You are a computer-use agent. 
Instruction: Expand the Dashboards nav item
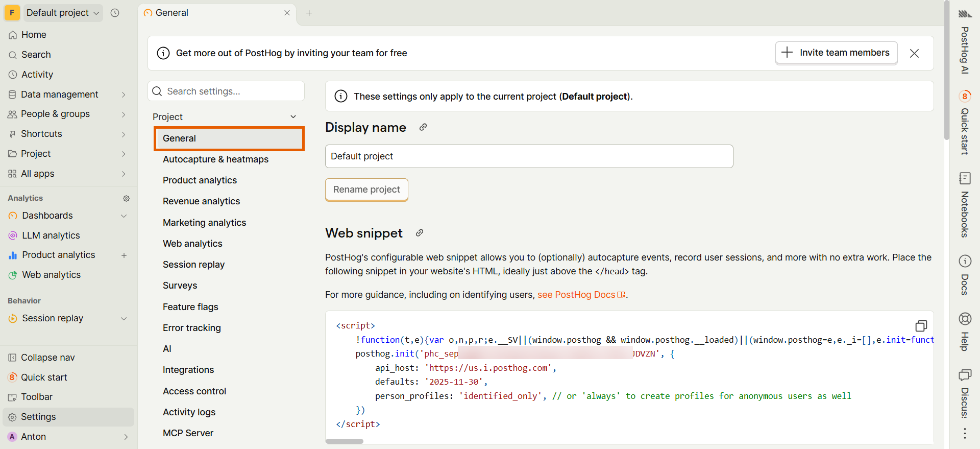(124, 216)
